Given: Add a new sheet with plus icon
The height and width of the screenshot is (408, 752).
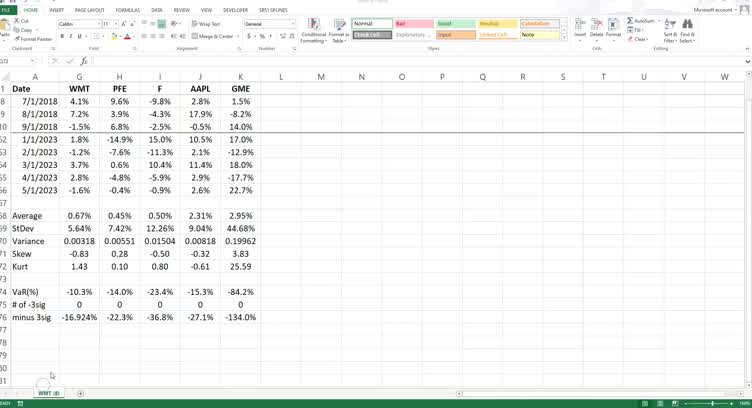Looking at the screenshot, I should coord(81,394).
